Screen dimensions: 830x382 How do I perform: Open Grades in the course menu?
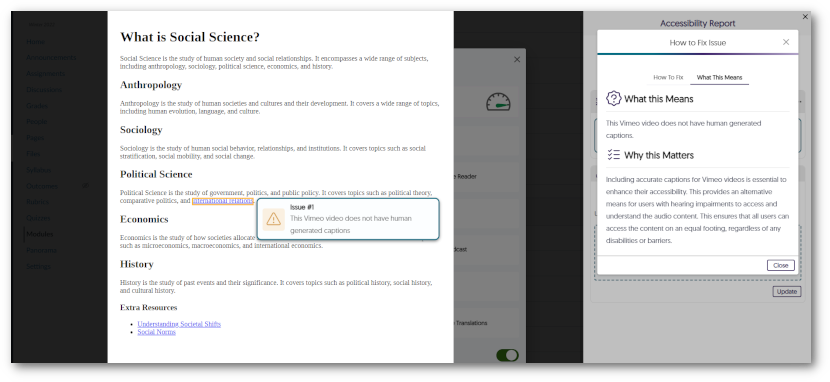[x=37, y=106]
